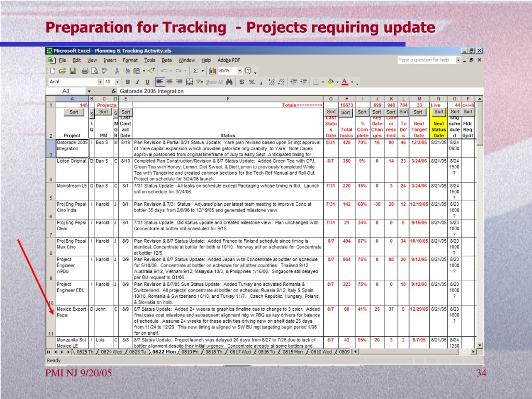Open the Name Box dropdown arrow
532x399 pixels.
pos(89,91)
